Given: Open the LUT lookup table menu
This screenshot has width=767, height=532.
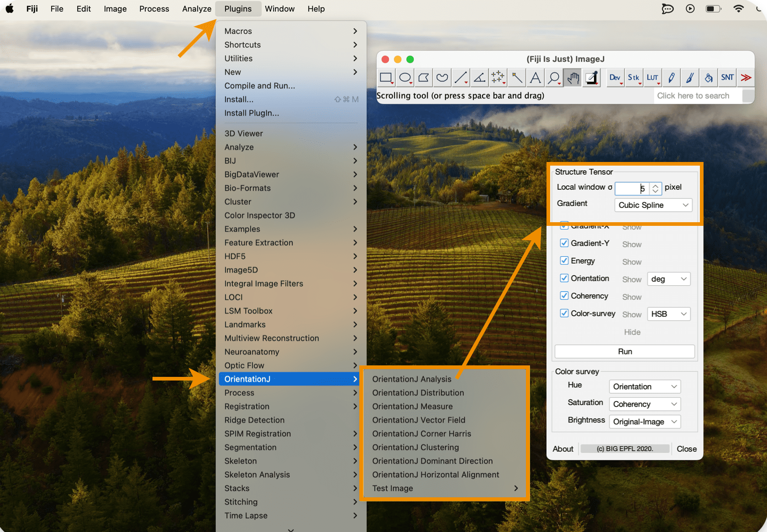Looking at the screenshot, I should [x=653, y=78].
